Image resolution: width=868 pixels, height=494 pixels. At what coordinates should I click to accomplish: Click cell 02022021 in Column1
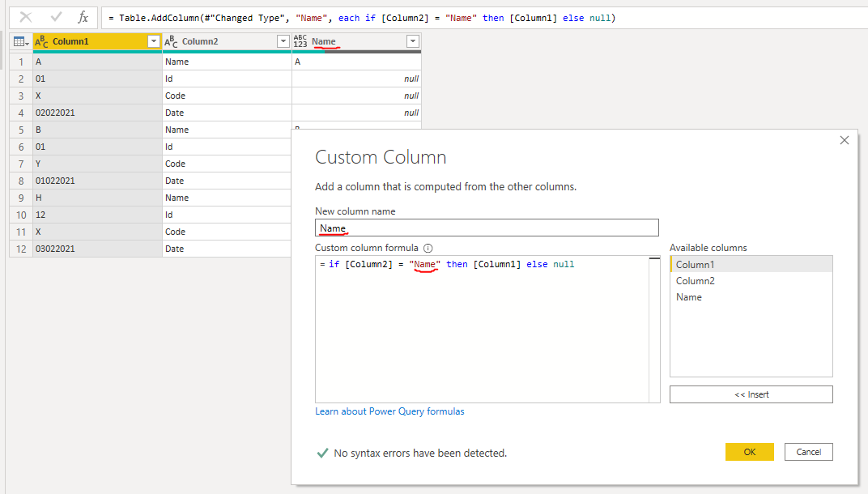click(97, 113)
